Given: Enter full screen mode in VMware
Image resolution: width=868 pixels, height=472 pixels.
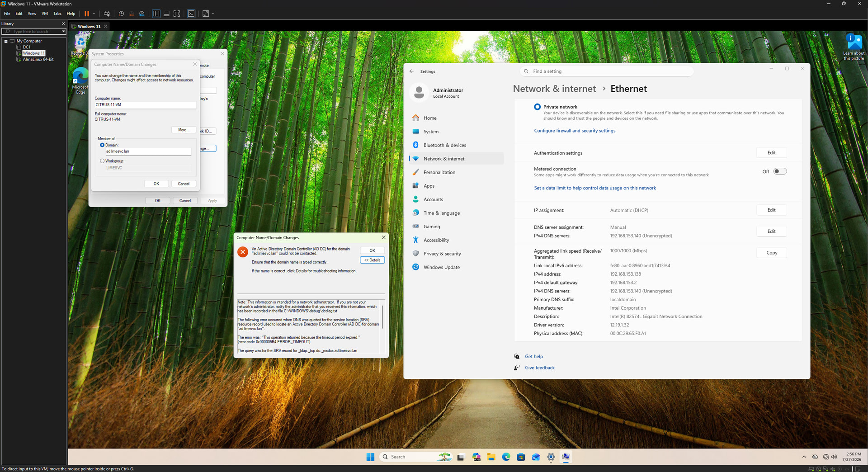Looking at the screenshot, I should [x=177, y=14].
